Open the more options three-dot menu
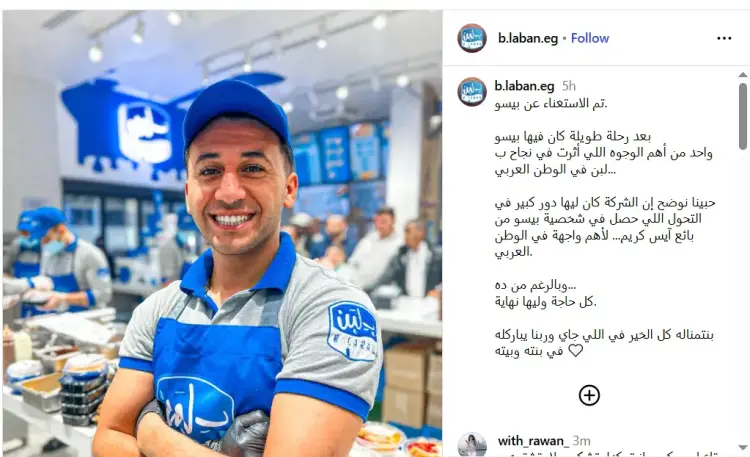Image resolution: width=750 pixels, height=457 pixels. [724, 38]
